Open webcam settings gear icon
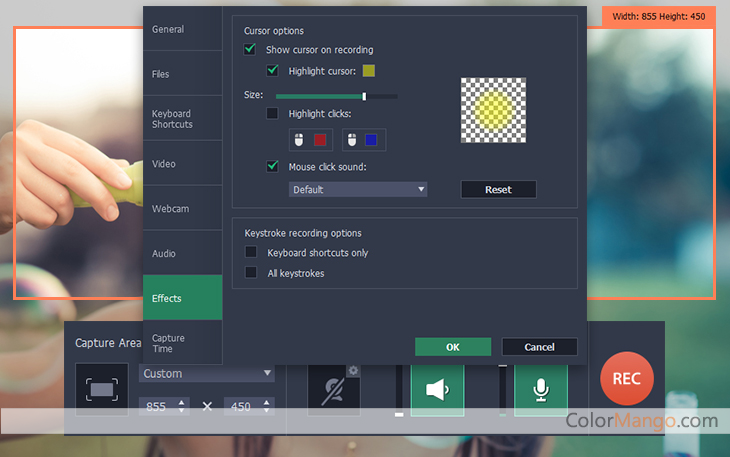Viewport: 730px width, 457px height. coord(353,371)
